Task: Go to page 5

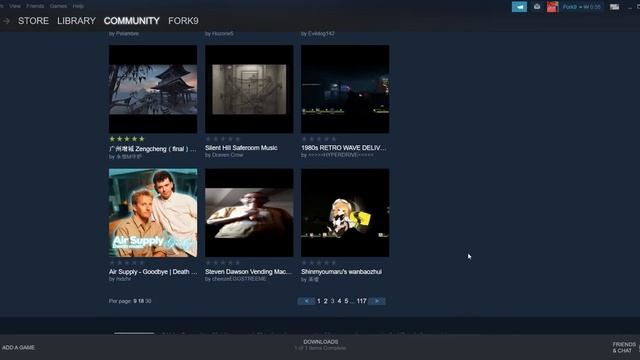Action: coord(346,301)
